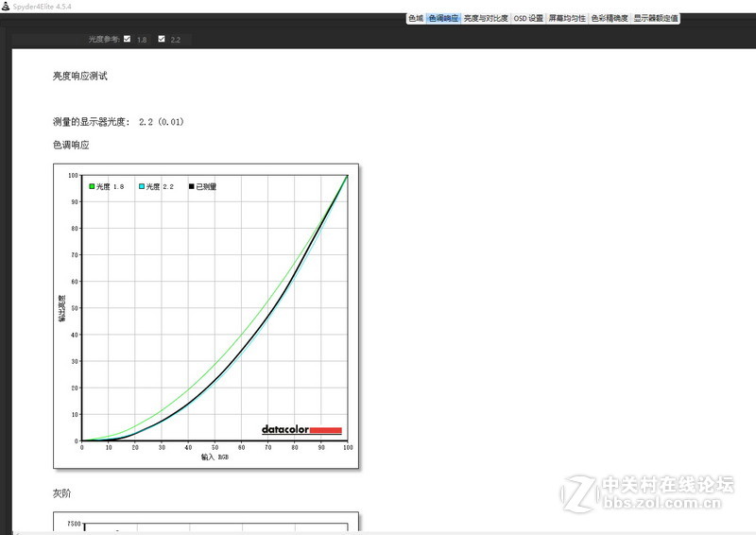Switch to the 亮度与对比度 tab
Image resolution: width=756 pixels, height=535 pixels.
pyautogui.click(x=486, y=18)
